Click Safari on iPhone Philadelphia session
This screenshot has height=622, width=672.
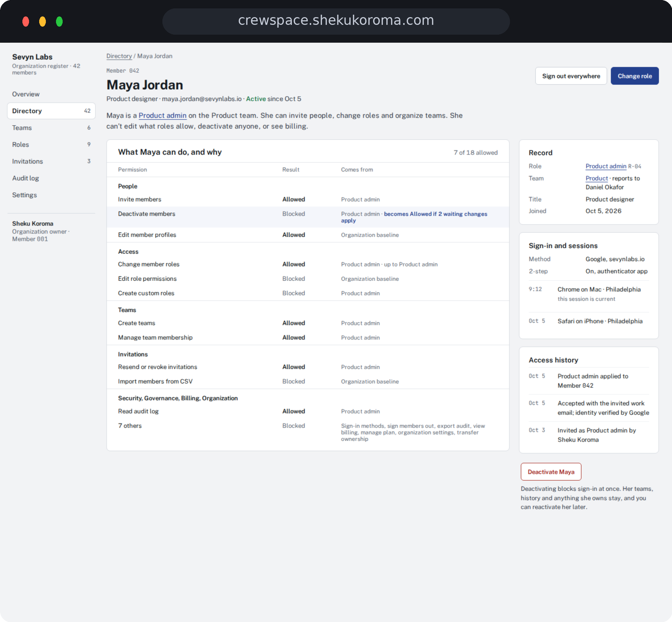[589, 321]
